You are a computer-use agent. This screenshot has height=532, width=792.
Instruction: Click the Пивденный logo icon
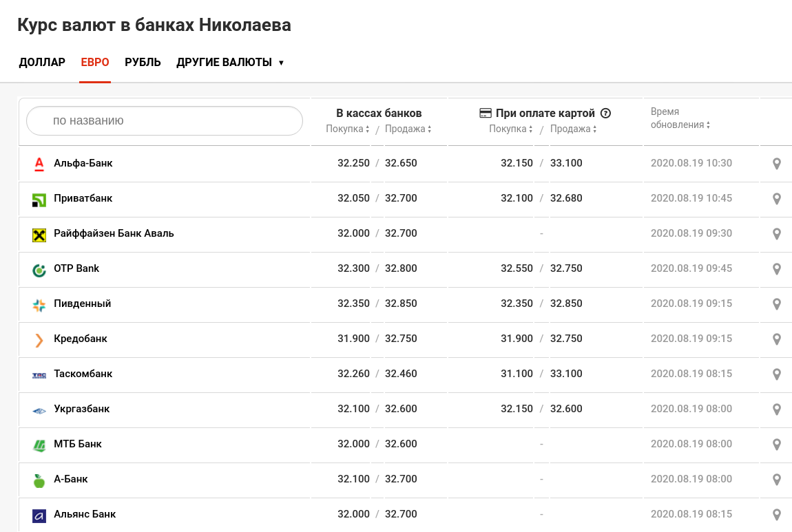tap(39, 306)
